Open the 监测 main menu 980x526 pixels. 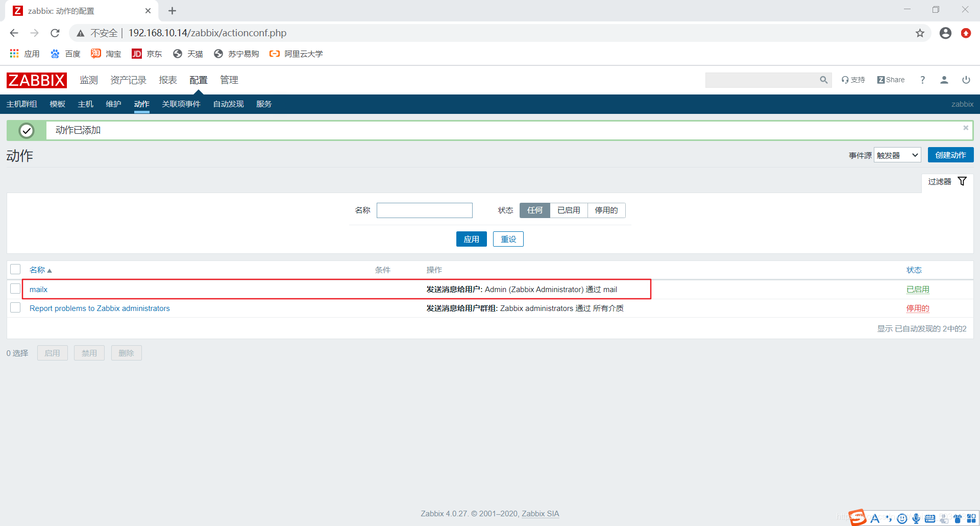coord(89,80)
